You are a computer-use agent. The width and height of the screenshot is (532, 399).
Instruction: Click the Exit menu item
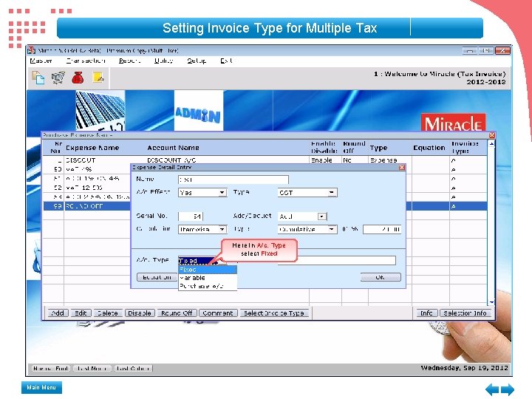point(226,61)
